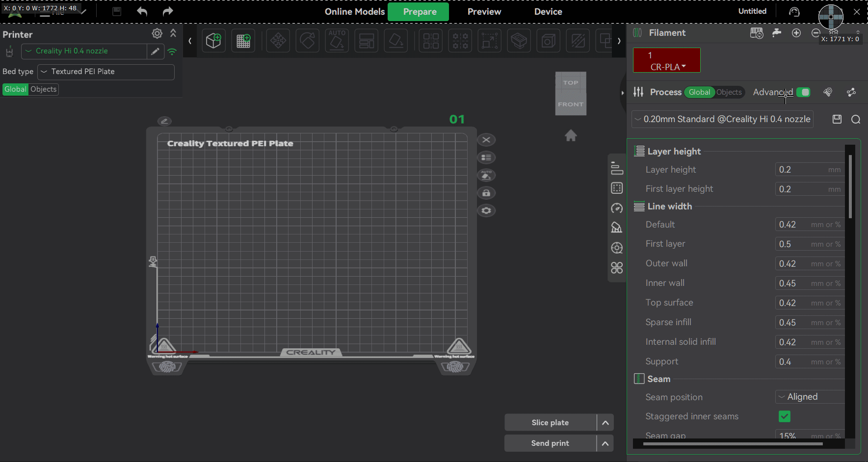
Task: Switch to the Prepare tab
Action: coord(419,12)
